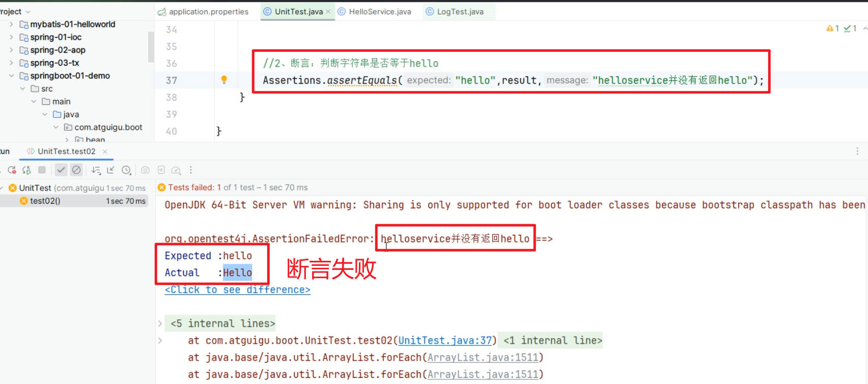Select mybatis-01-helloworld in project tree
Image resolution: width=868 pixels, height=384 pixels.
pyautogui.click(x=72, y=24)
